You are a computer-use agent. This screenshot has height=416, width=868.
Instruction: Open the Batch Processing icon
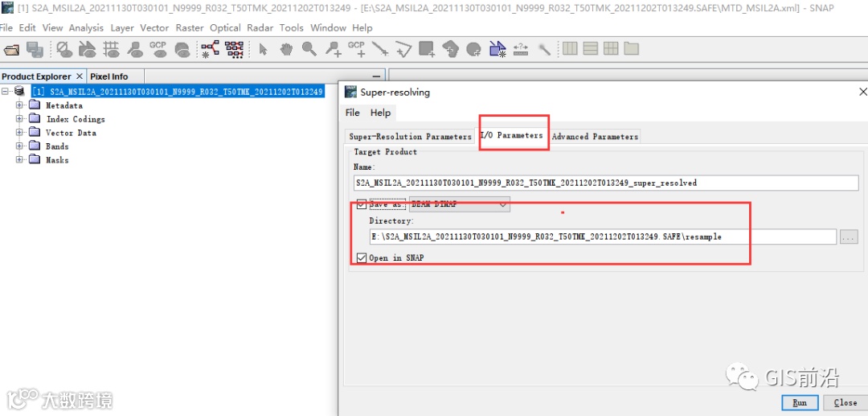234,49
